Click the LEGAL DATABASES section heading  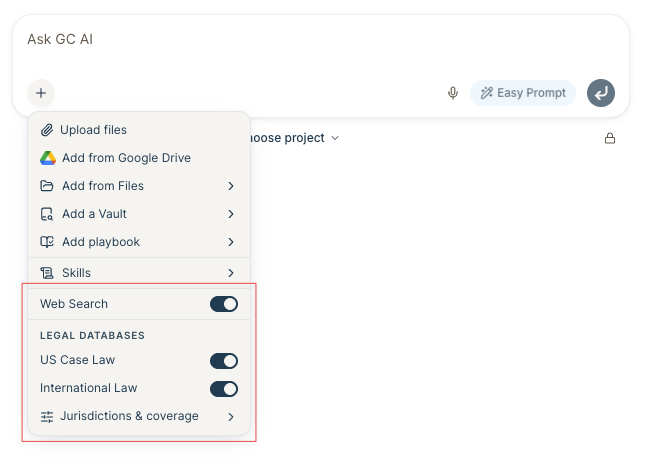click(92, 335)
